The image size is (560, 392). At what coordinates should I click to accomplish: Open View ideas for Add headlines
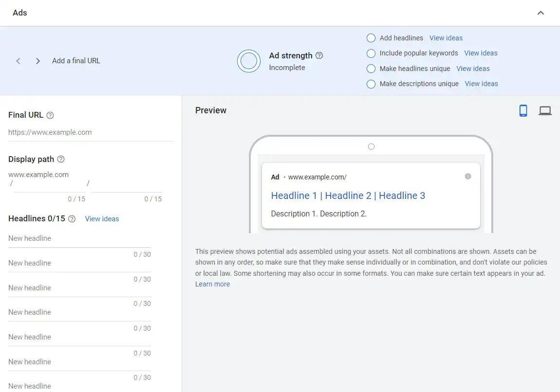pyautogui.click(x=446, y=37)
